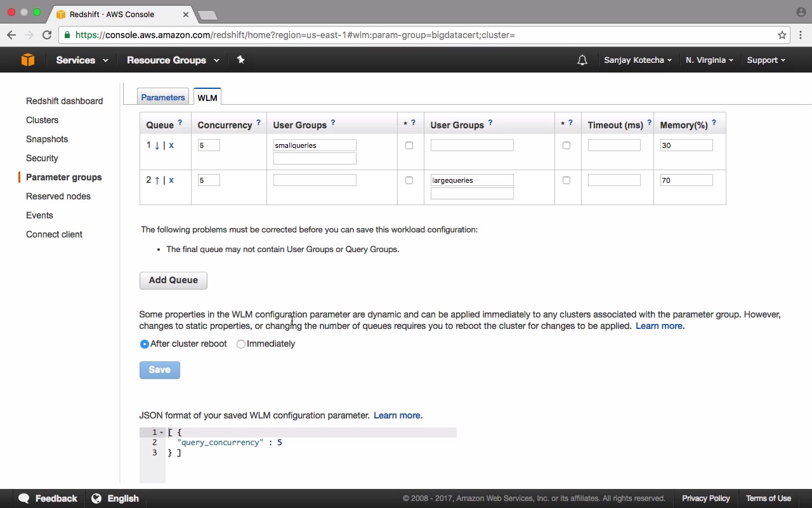Choose the Immediately radio option
Viewport: 812px width, 508px height.
[241, 344]
